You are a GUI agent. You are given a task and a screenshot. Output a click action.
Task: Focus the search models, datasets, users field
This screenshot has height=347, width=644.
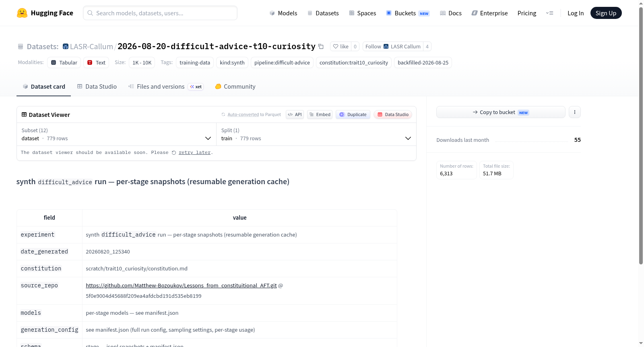click(x=160, y=13)
